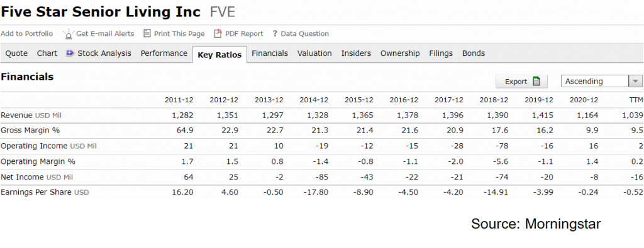Open the Ownership tab

pos(400,53)
